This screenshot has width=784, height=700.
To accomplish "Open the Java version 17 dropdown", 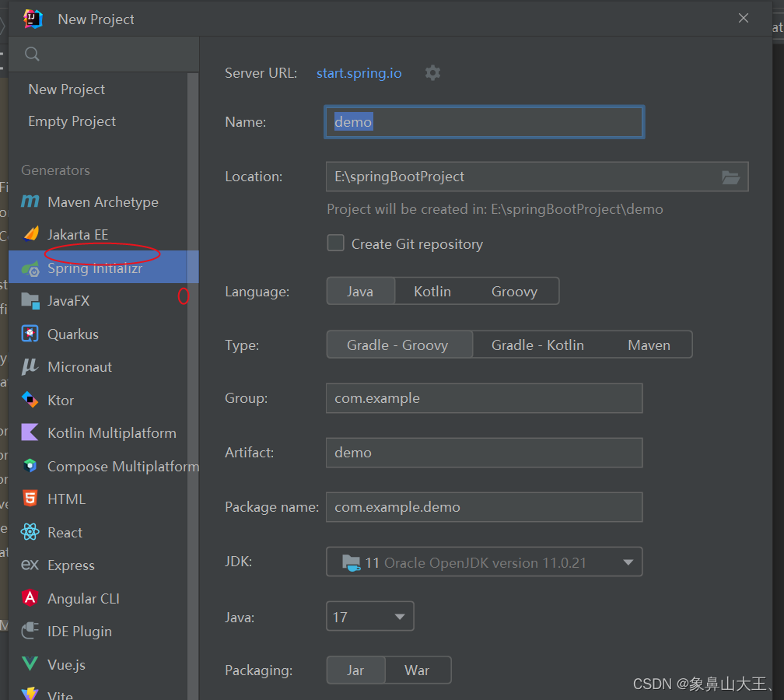I will coord(370,617).
